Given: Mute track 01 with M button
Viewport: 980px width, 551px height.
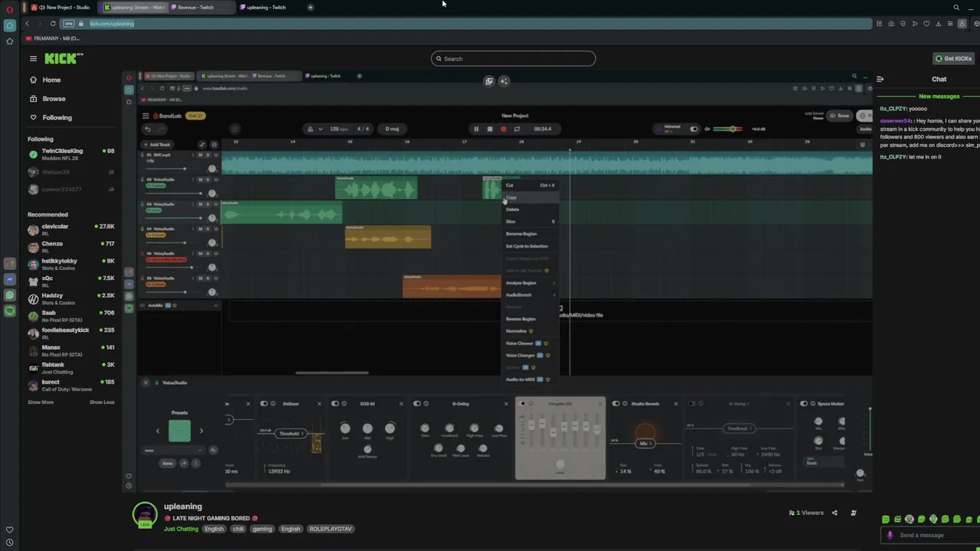Looking at the screenshot, I should click(x=201, y=155).
